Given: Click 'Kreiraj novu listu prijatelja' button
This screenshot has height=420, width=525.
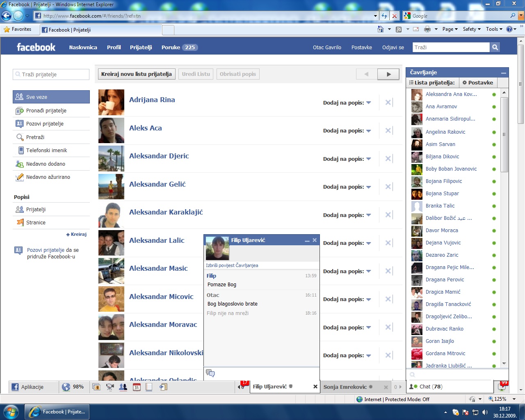Looking at the screenshot, I should [137, 74].
